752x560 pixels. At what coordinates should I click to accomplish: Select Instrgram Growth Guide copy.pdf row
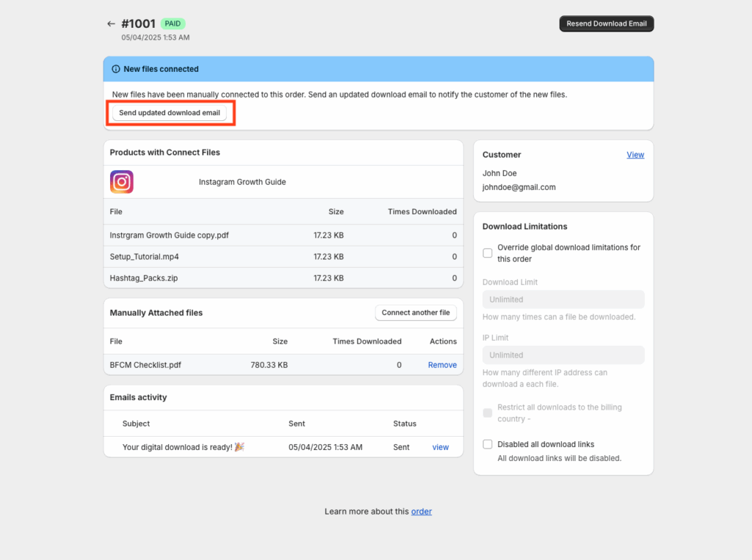pos(170,236)
